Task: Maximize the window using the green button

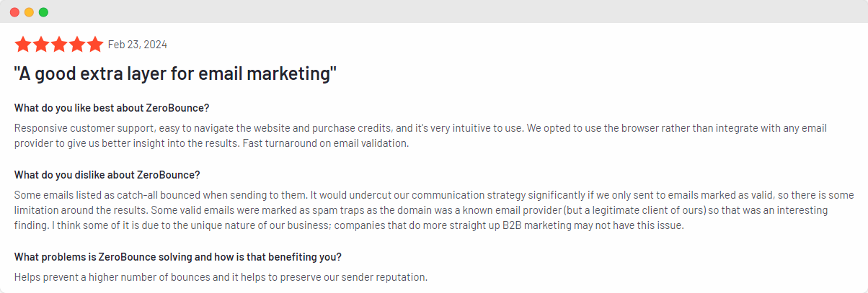Action: tap(43, 12)
